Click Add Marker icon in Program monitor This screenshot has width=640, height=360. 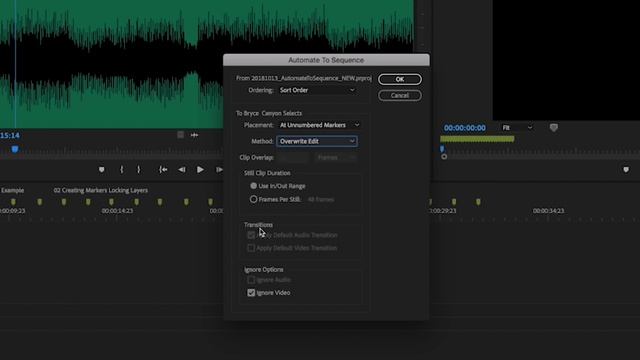point(626,169)
